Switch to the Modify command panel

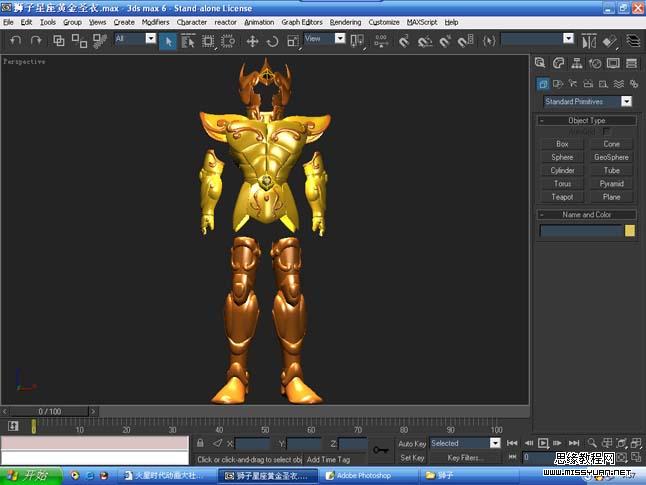click(x=558, y=63)
